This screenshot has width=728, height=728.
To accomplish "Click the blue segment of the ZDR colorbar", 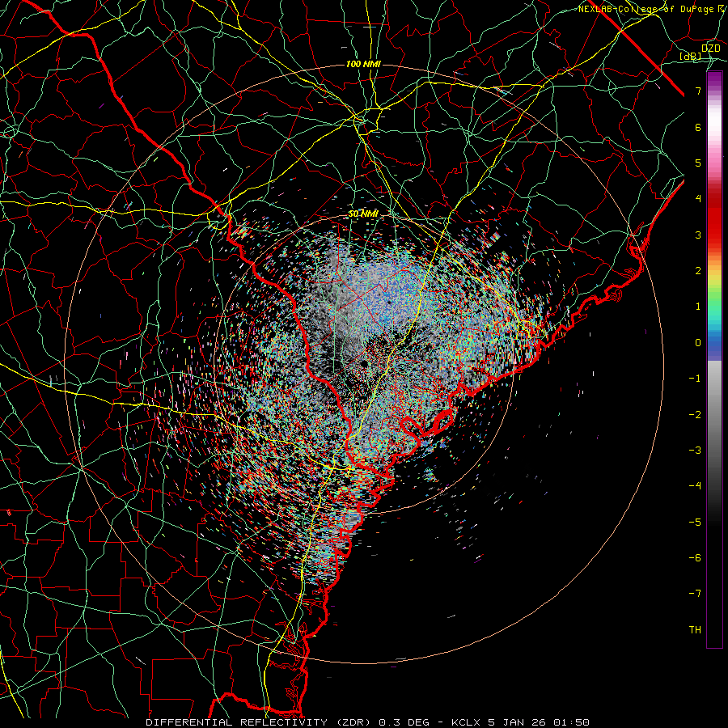I will (714, 348).
